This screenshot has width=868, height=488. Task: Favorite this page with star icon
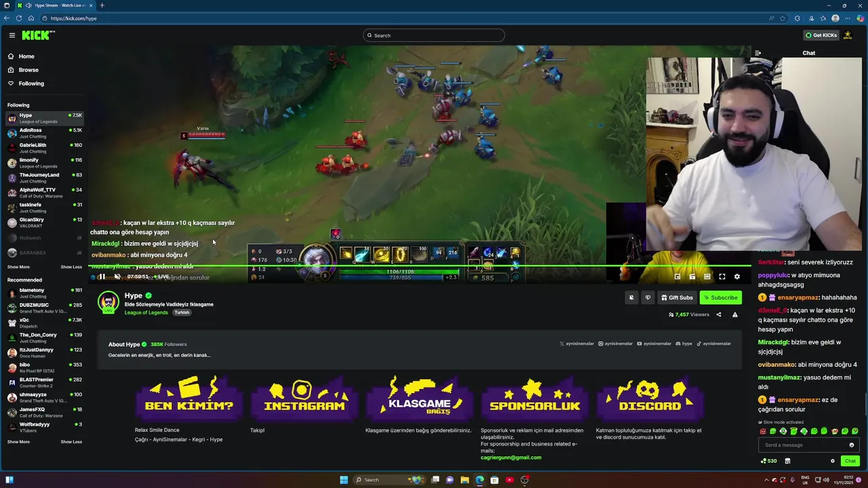tap(783, 18)
